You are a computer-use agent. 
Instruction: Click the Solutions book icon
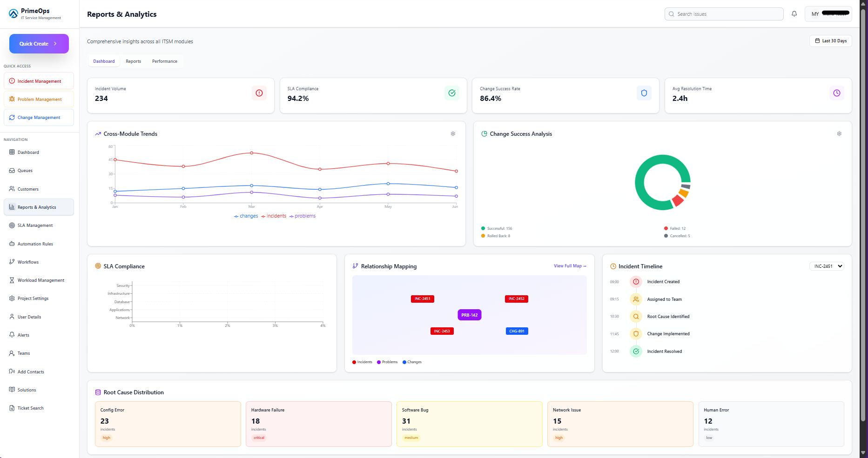coord(12,390)
